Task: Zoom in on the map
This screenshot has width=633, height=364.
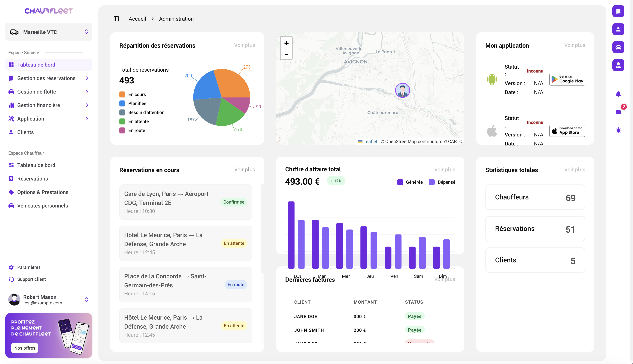Action: tap(286, 43)
